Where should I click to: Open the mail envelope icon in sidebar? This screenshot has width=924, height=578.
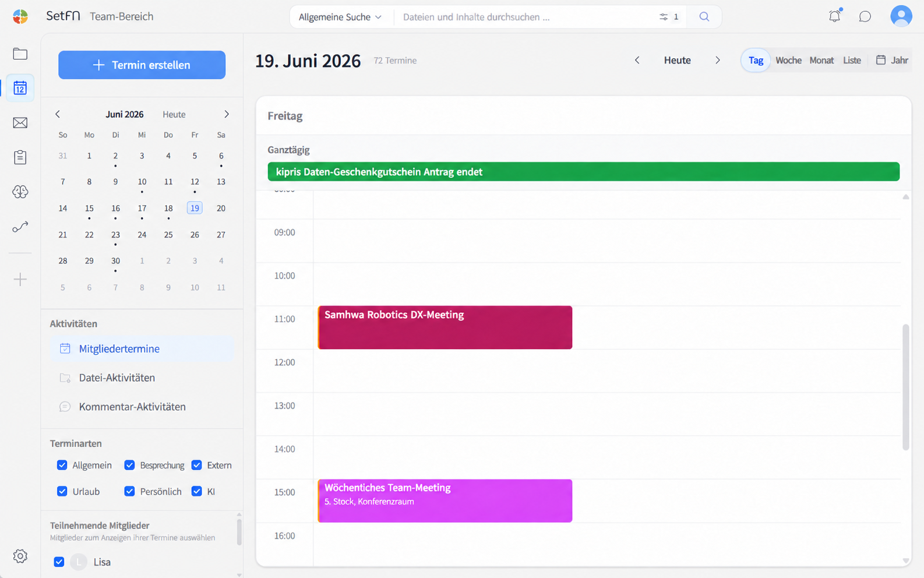(x=20, y=123)
